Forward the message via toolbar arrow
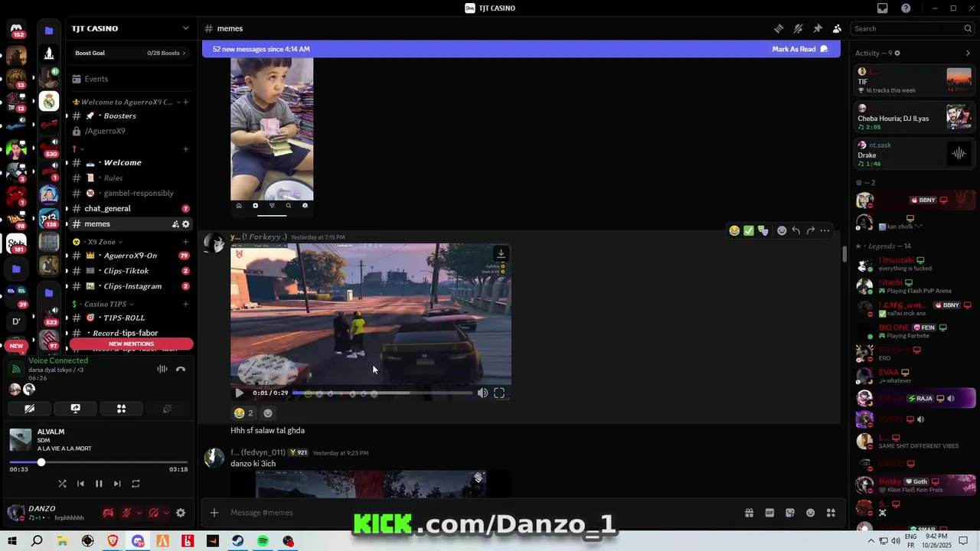 (x=810, y=230)
